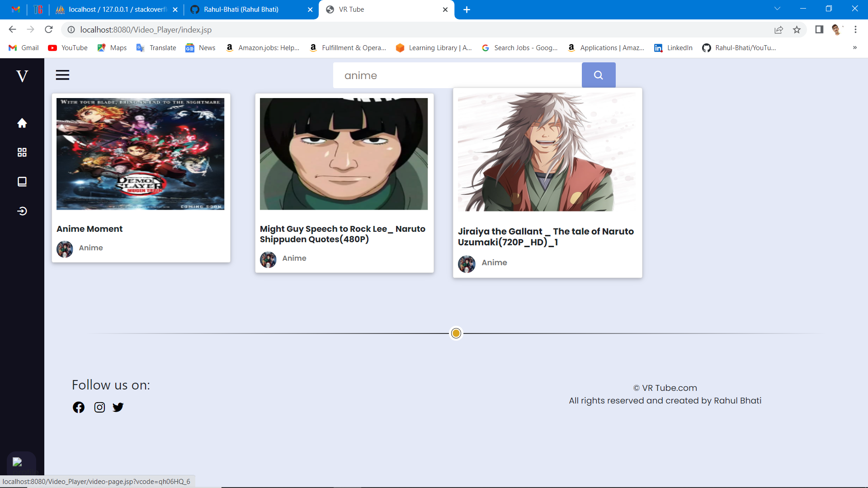Viewport: 868px width, 488px height.
Task: Open the Twitter icon in footer
Action: tap(118, 407)
